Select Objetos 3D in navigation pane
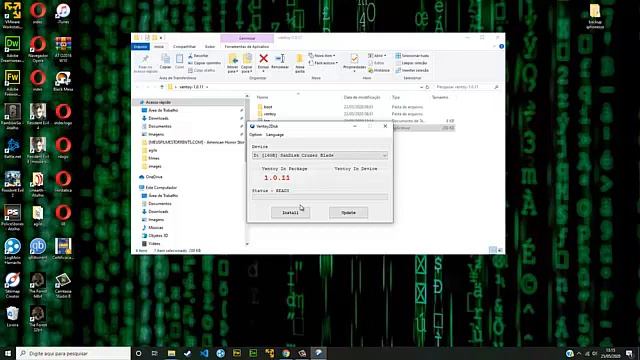 coord(158,236)
